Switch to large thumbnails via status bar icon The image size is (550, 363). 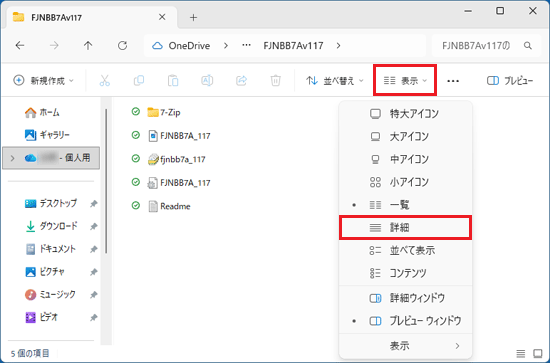click(x=538, y=353)
